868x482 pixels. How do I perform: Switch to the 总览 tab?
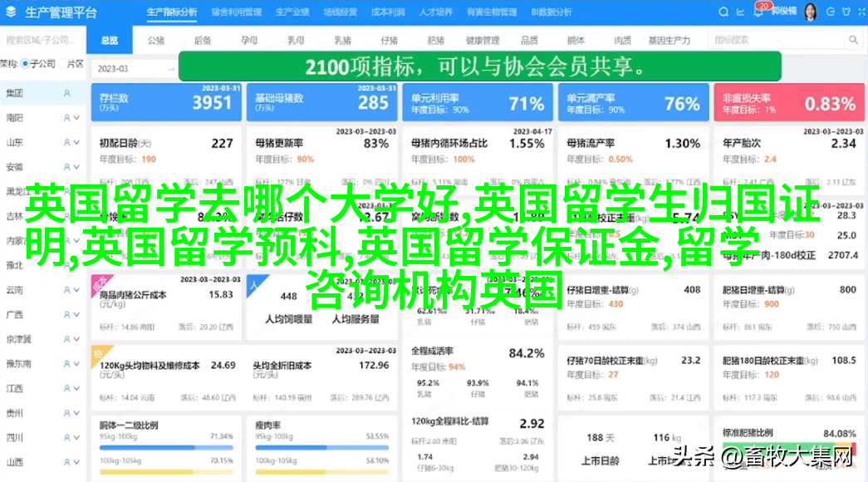point(110,40)
